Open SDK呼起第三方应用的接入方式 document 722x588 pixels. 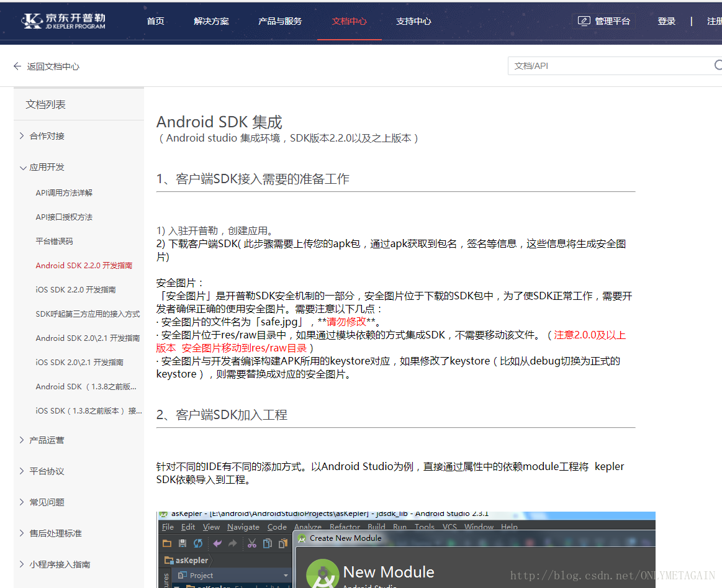[88, 314]
